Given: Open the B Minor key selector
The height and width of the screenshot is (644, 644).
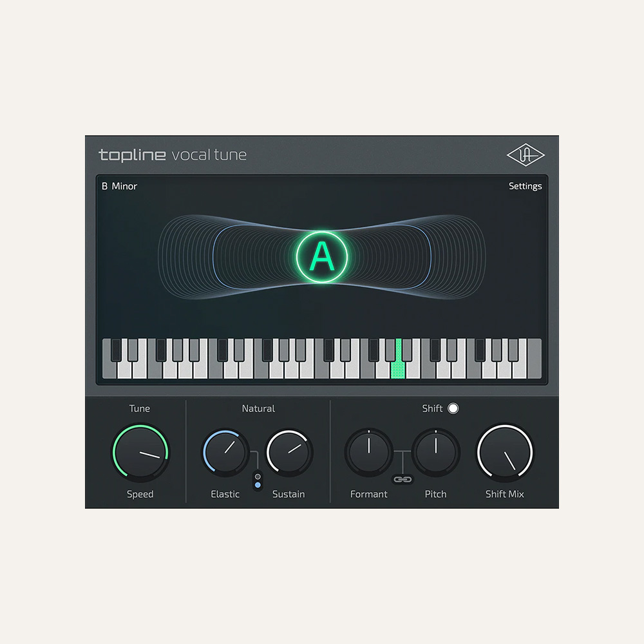Looking at the screenshot, I should 119,186.
